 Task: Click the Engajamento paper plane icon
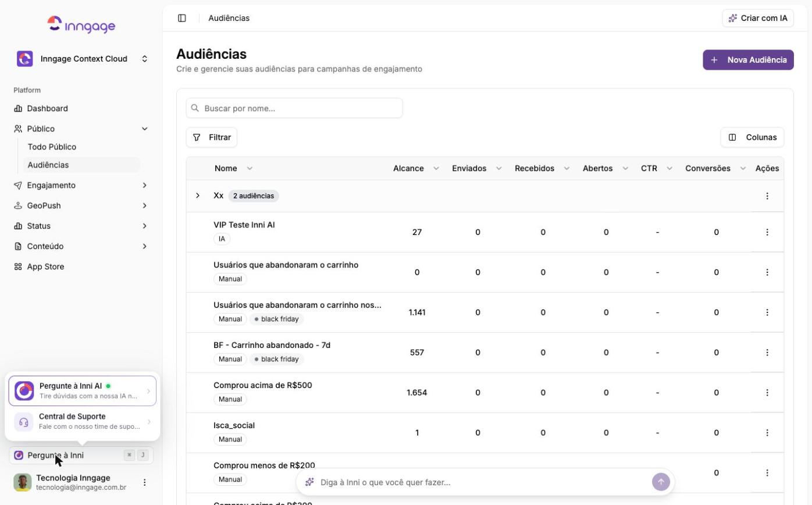(18, 185)
